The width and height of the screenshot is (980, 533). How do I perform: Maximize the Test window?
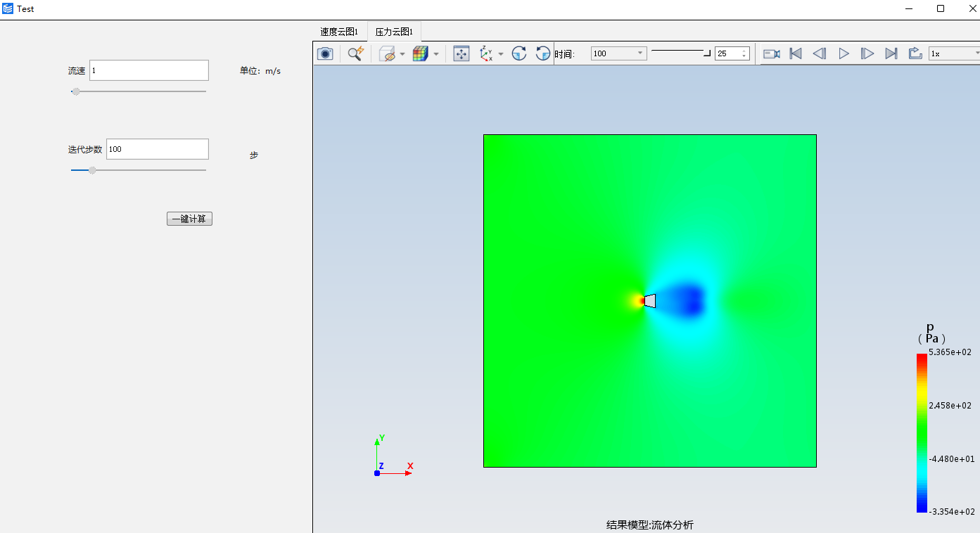[941, 9]
